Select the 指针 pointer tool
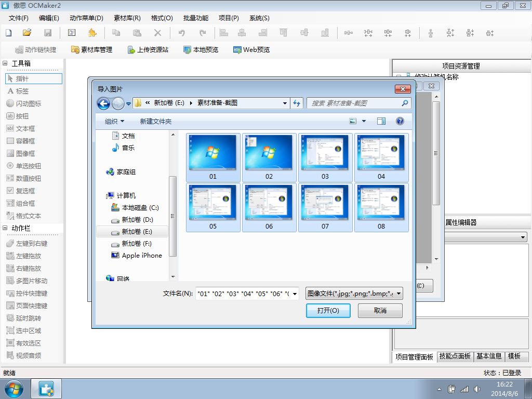This screenshot has width=532, height=399. click(x=34, y=79)
